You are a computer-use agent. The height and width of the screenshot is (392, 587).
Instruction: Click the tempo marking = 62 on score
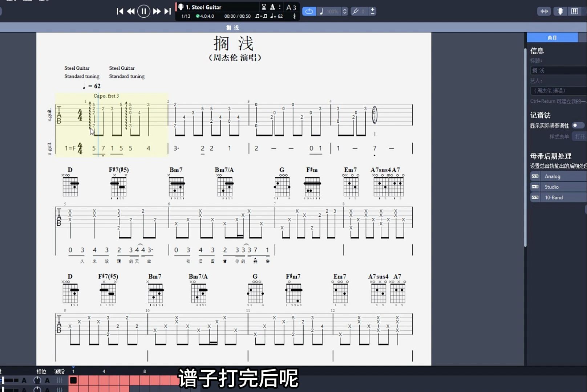click(x=92, y=86)
